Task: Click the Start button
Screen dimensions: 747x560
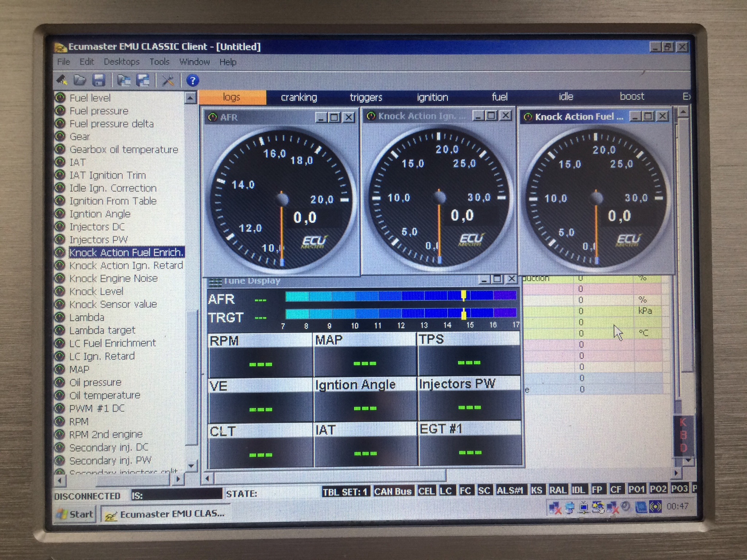Action: pos(76,514)
